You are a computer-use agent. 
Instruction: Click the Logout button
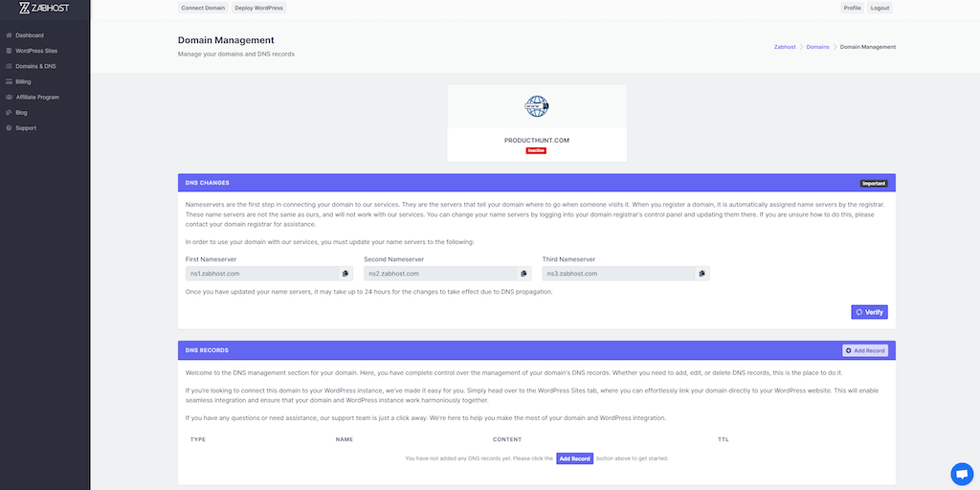click(x=880, y=8)
